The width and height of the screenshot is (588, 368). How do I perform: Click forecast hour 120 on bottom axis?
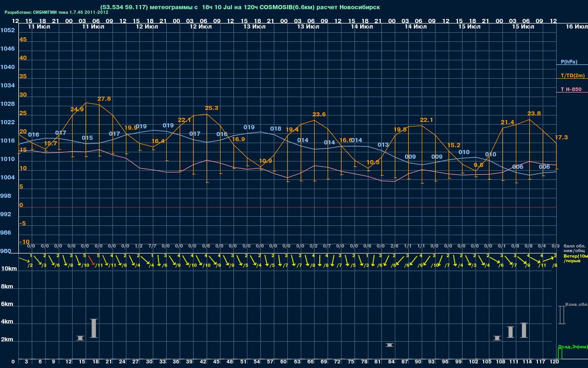(554, 362)
